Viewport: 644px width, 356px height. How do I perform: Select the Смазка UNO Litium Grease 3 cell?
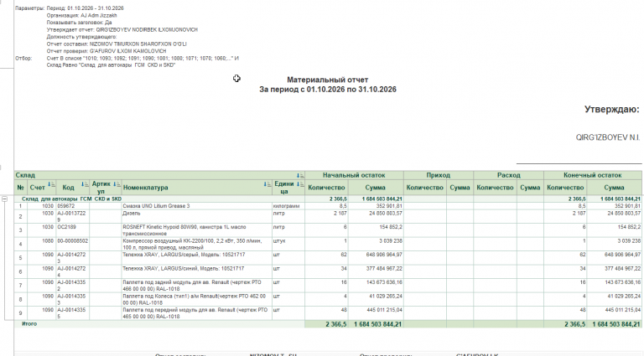[197, 206]
